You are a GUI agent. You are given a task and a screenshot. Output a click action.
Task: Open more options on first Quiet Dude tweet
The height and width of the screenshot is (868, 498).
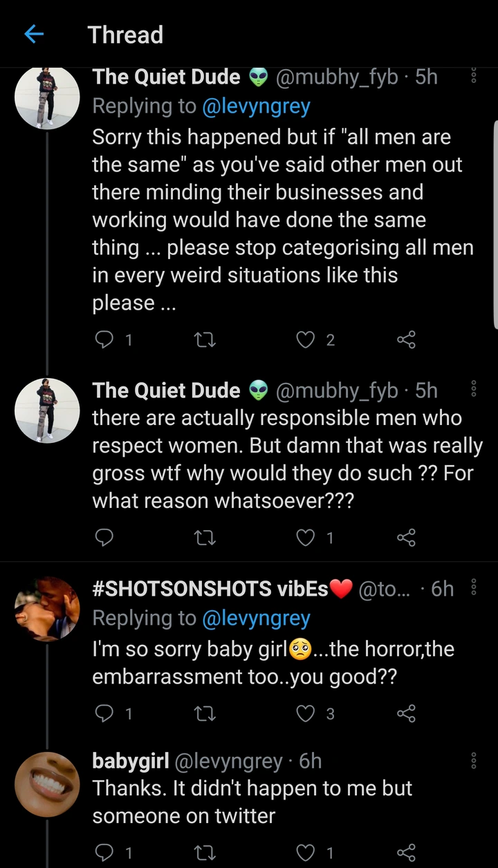pyautogui.click(x=474, y=77)
